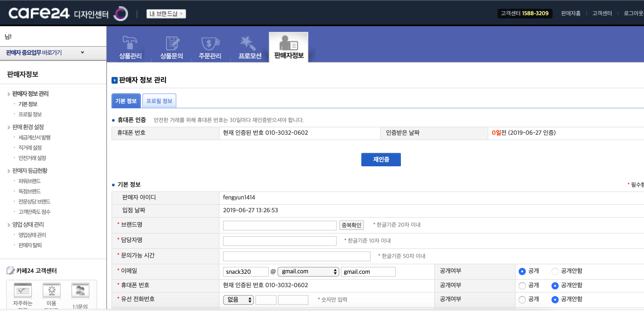
Task: Select 공개안함 for the email row
Action: (555, 271)
